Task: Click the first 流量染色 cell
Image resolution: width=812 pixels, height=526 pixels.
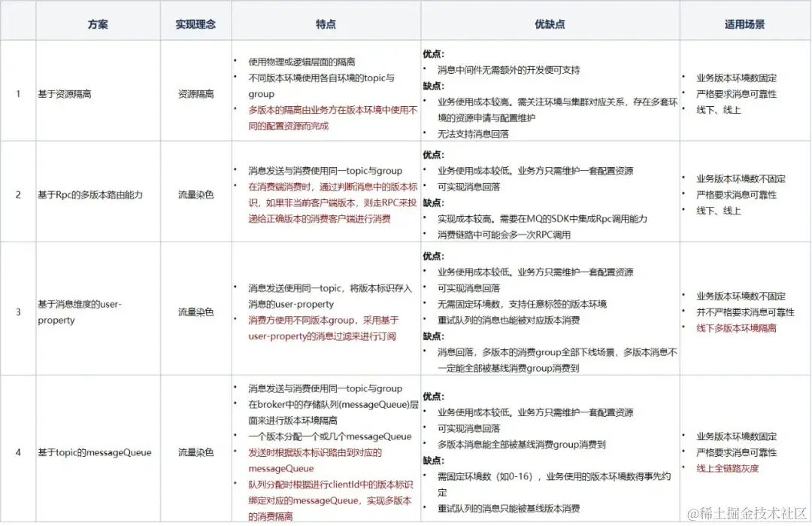Action: (x=195, y=194)
